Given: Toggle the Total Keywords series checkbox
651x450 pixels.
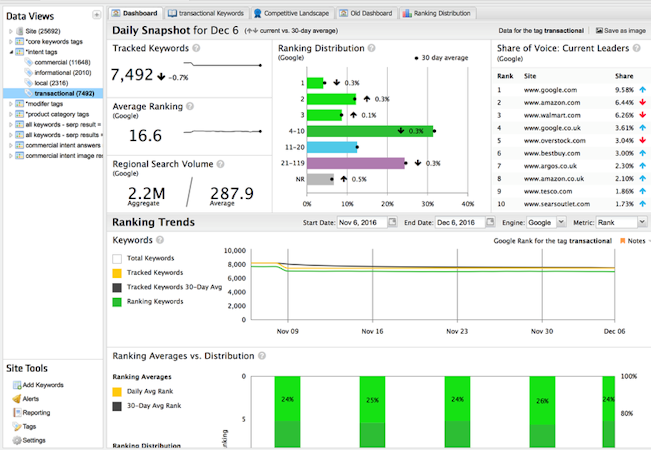Looking at the screenshot, I should tap(117, 259).
